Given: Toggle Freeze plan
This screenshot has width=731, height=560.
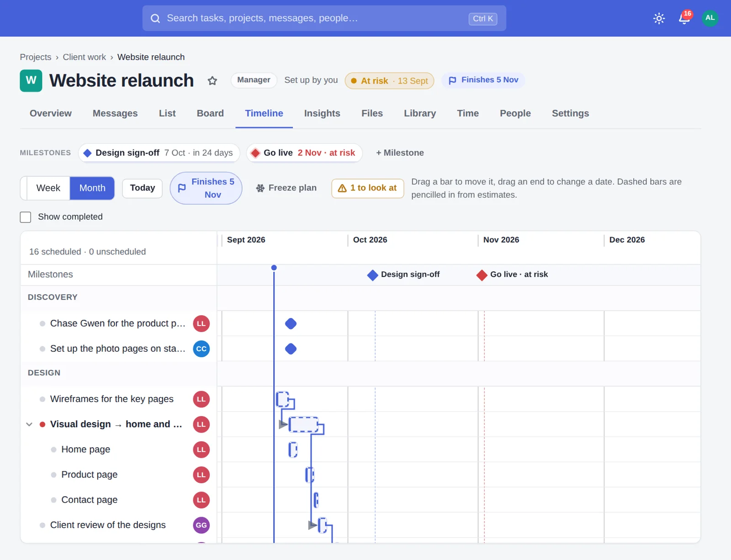Looking at the screenshot, I should (x=286, y=188).
